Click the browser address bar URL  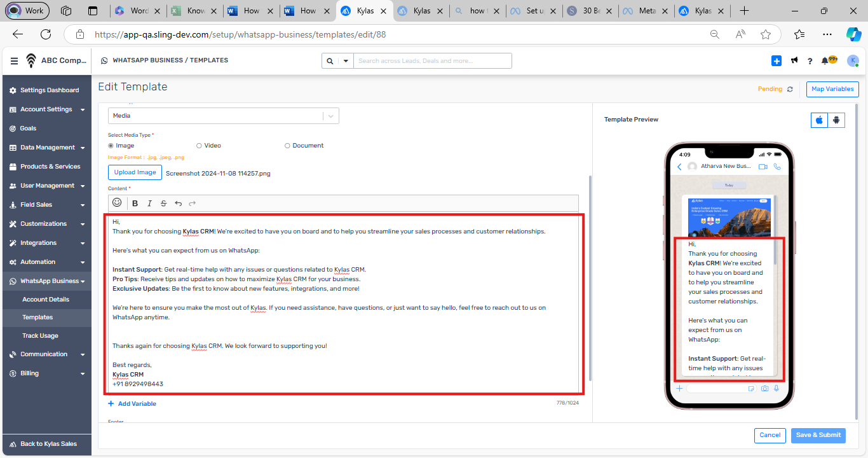[x=240, y=35]
